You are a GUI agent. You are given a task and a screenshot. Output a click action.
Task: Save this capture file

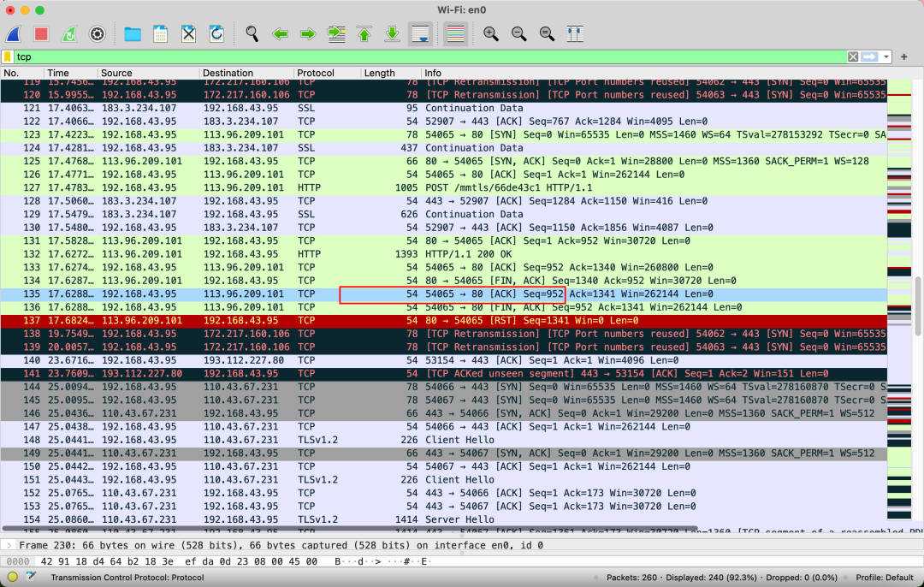click(x=160, y=34)
